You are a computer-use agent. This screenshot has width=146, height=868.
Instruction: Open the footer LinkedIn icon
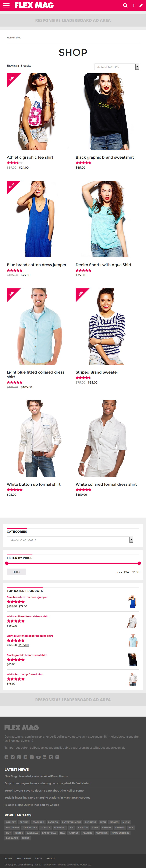click(44, 757)
